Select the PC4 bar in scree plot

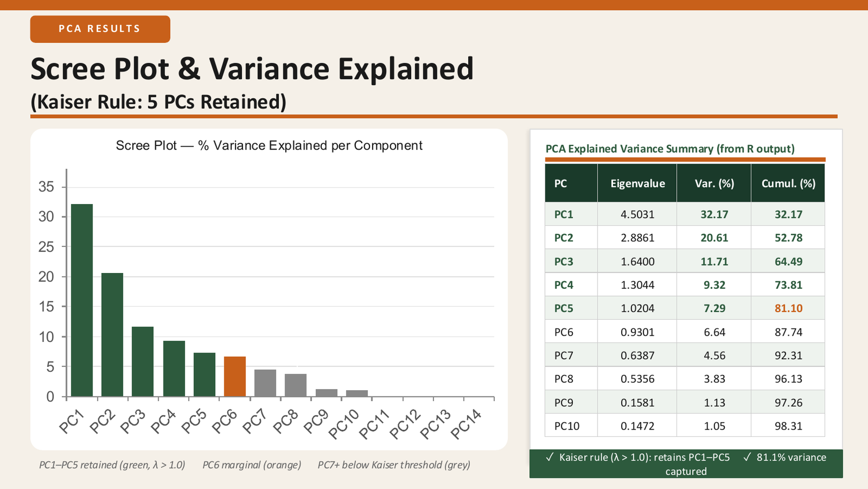(174, 368)
